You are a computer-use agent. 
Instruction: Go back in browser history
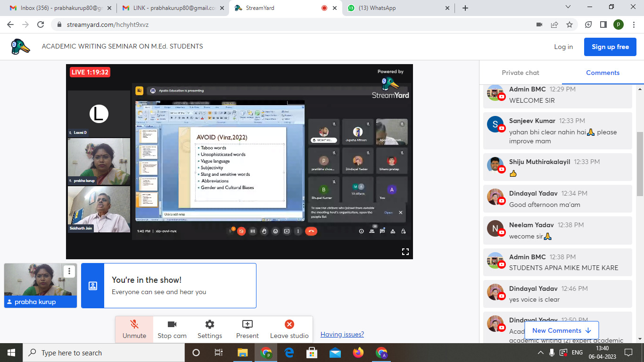[11, 25]
